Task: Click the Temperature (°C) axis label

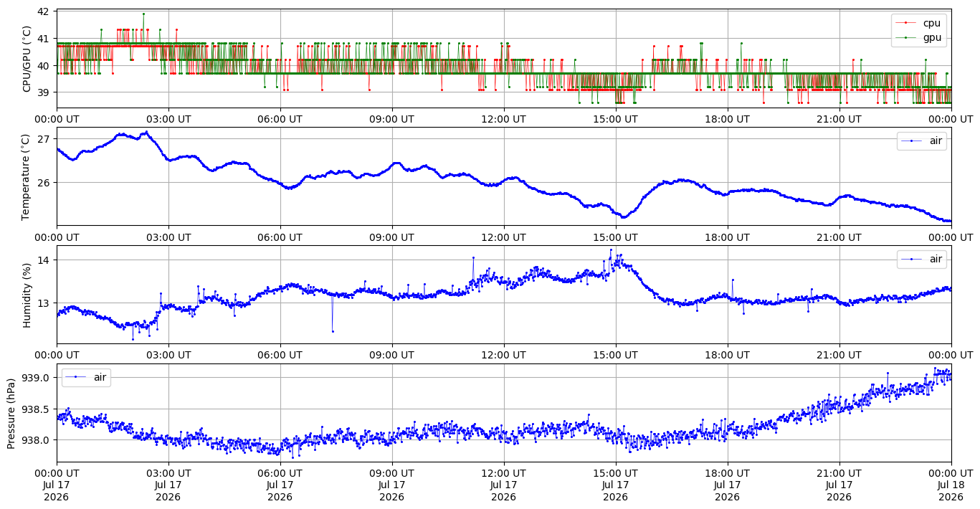Action: 27,176
